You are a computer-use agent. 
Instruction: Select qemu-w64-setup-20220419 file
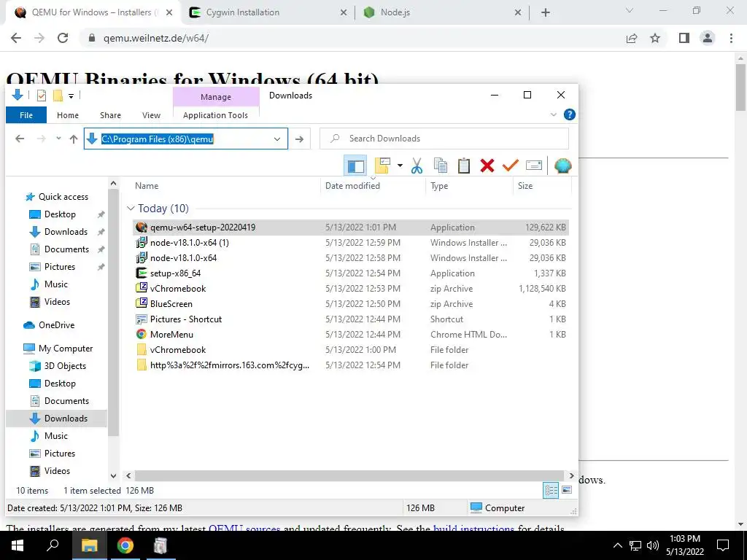(351, 227)
